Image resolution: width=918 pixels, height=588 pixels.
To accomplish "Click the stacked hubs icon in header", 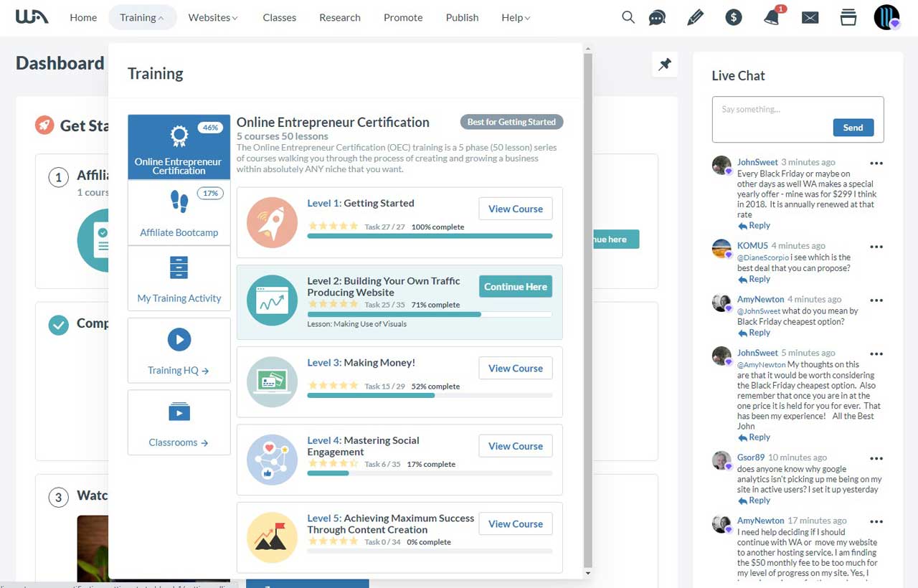I will pos(848,17).
